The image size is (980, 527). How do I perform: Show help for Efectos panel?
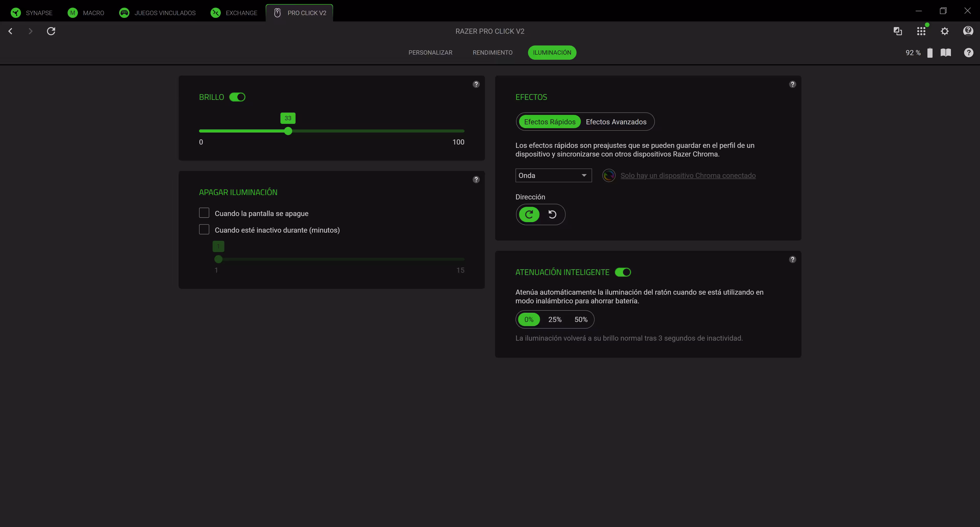(x=792, y=85)
